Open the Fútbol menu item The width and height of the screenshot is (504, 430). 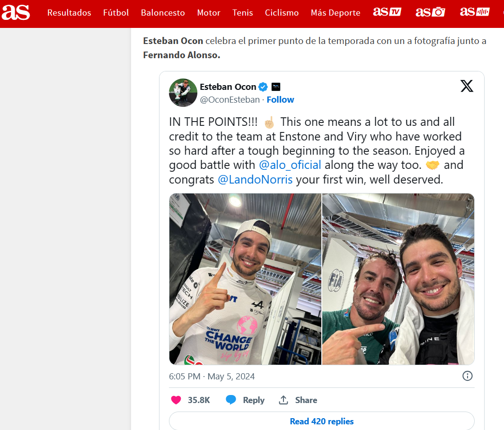(x=116, y=12)
